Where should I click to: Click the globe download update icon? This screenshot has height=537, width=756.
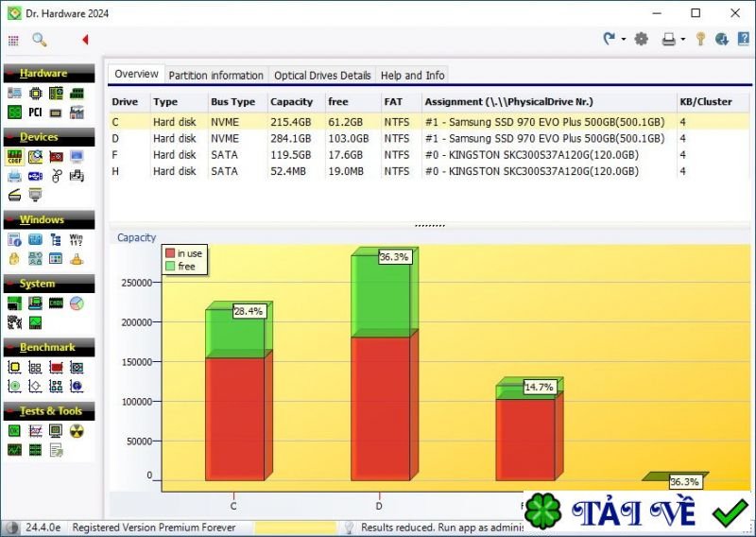coord(722,39)
